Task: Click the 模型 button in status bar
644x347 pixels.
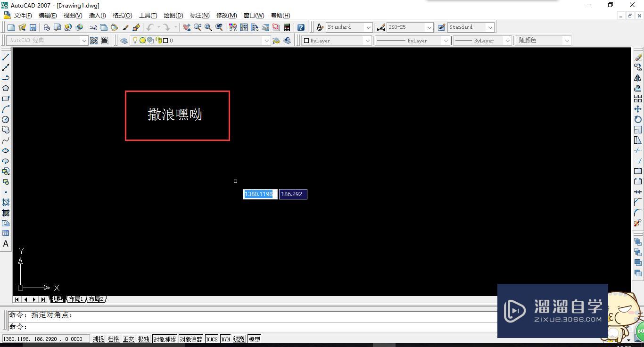Action: point(254,339)
